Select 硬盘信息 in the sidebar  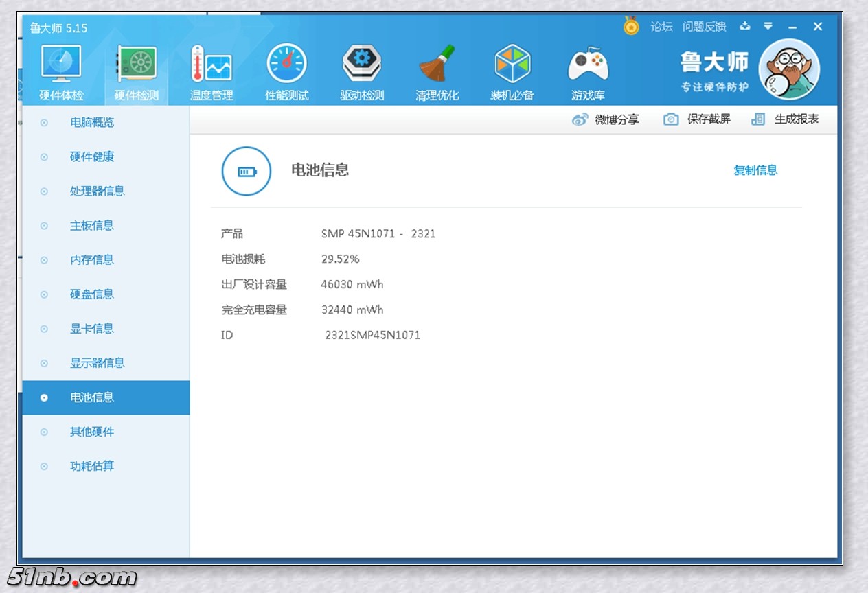[92, 294]
